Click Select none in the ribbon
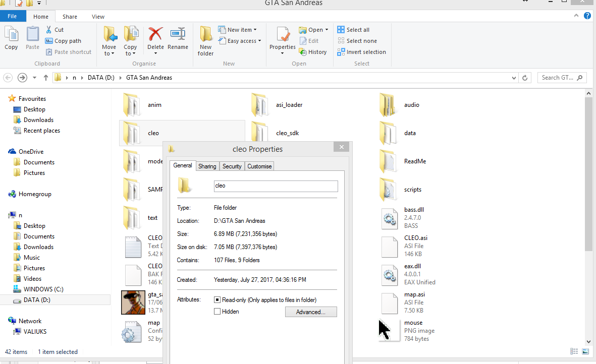 point(357,41)
